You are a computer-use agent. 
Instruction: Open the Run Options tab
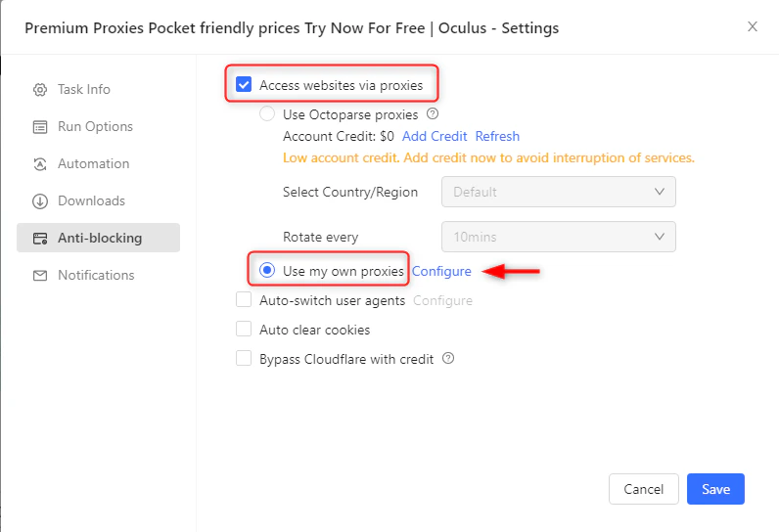(x=95, y=127)
